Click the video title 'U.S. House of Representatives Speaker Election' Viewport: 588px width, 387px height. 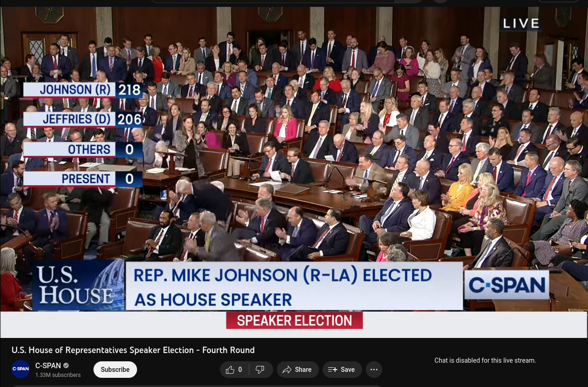[133, 350]
